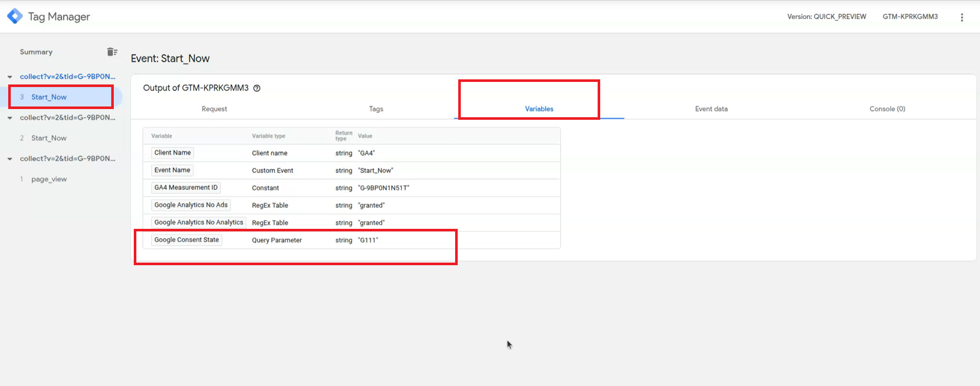
Task: Collapse the request group containing Start_Now event 2
Action: tap(10, 118)
